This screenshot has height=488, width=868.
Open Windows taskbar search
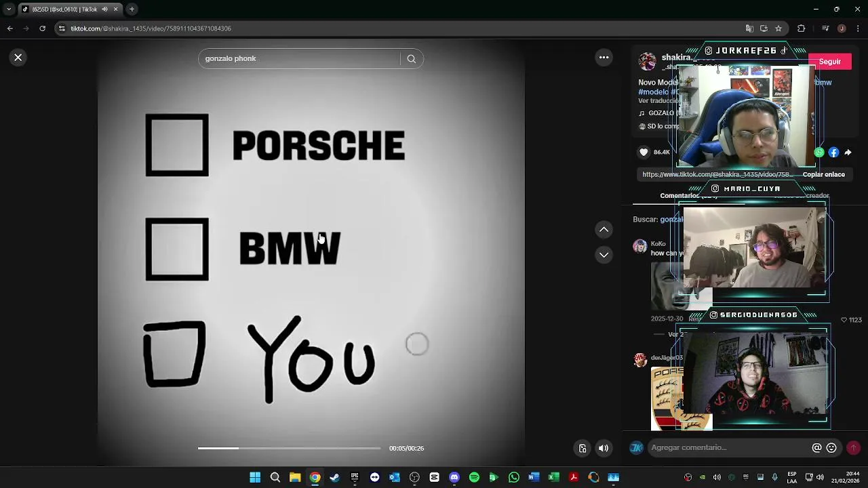275,477
